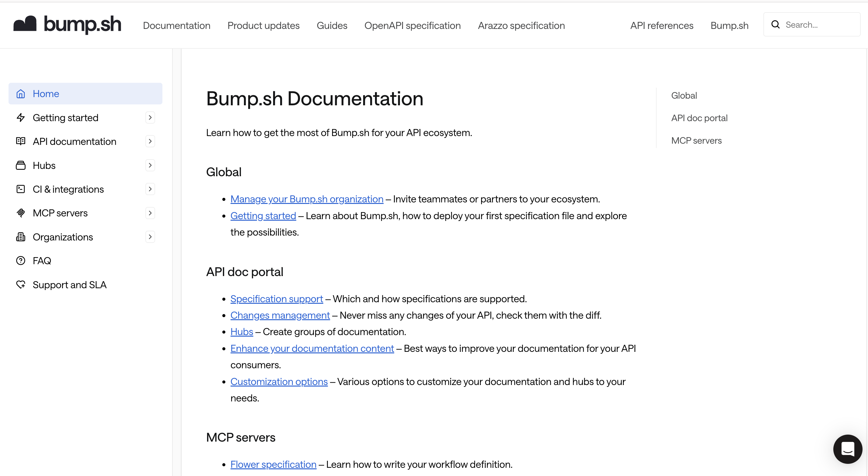Open CI & integrations sidebar label

tap(68, 189)
